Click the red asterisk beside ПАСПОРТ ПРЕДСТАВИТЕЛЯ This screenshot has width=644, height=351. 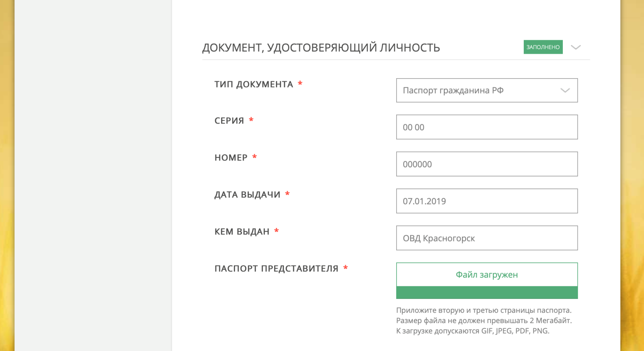point(346,267)
